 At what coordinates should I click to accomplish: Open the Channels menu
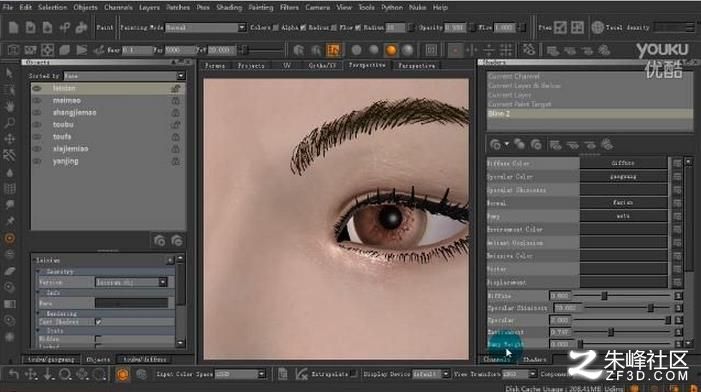pyautogui.click(x=118, y=8)
